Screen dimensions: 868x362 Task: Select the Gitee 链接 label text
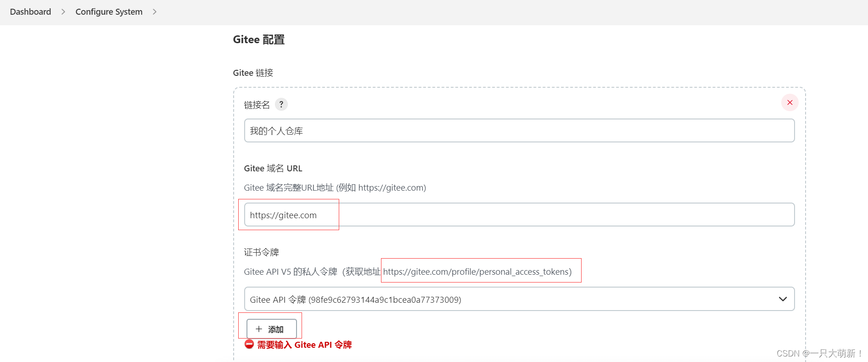(x=253, y=73)
